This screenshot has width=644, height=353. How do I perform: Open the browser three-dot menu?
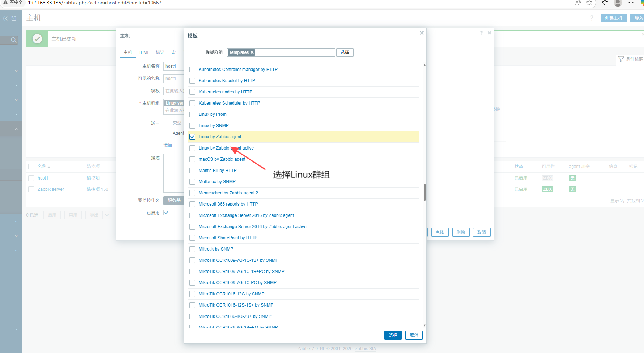tap(631, 3)
